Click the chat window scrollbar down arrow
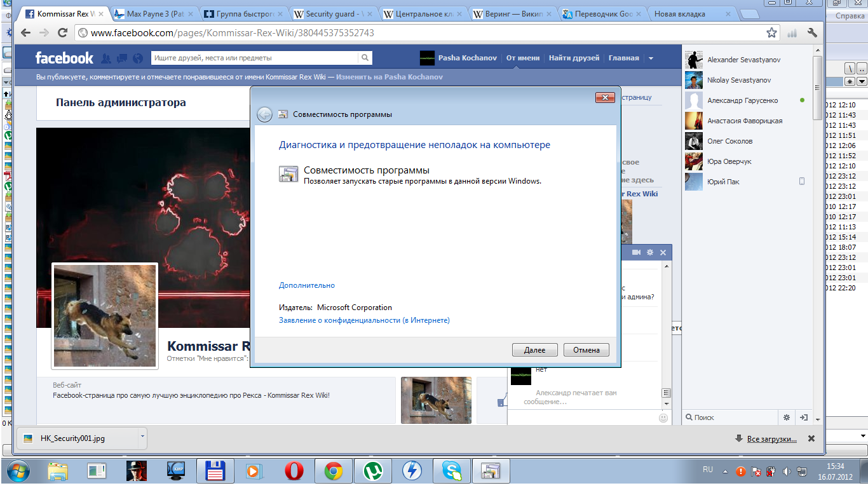 click(666, 403)
